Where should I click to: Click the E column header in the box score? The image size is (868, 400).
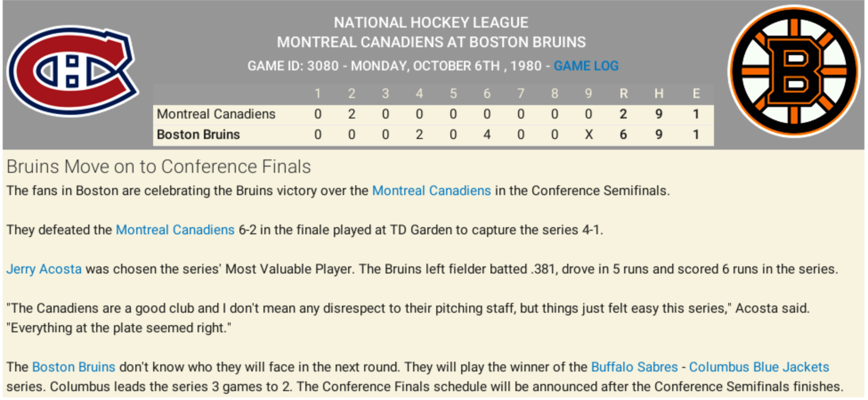(696, 94)
